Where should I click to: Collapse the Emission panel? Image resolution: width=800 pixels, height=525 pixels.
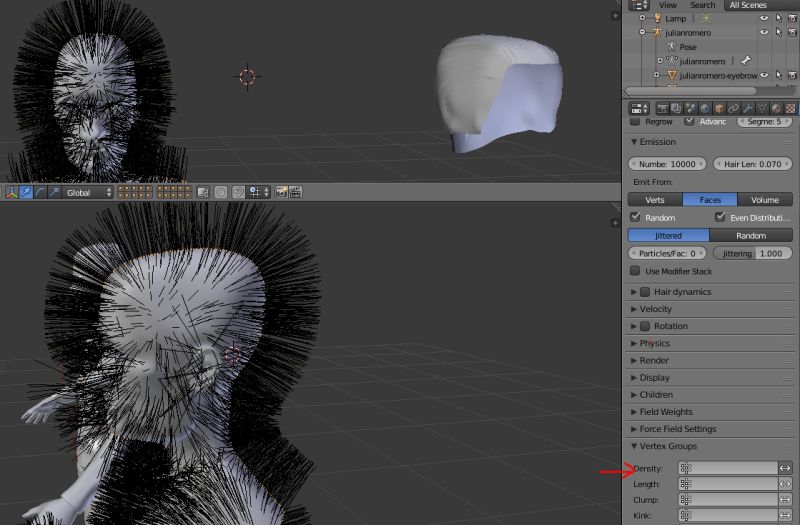pos(634,142)
